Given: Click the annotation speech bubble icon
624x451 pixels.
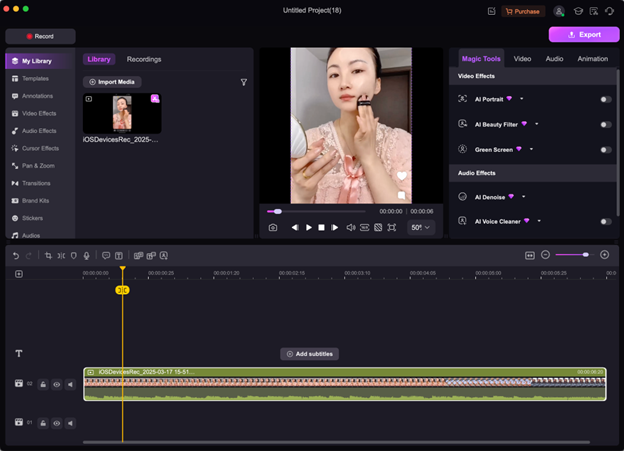Looking at the screenshot, I should coord(106,256).
